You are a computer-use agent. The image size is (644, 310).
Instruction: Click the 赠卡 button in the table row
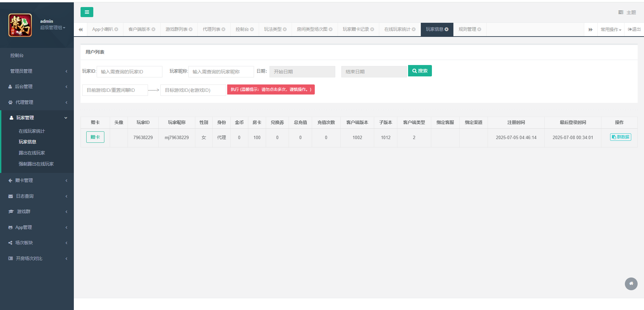tap(95, 137)
